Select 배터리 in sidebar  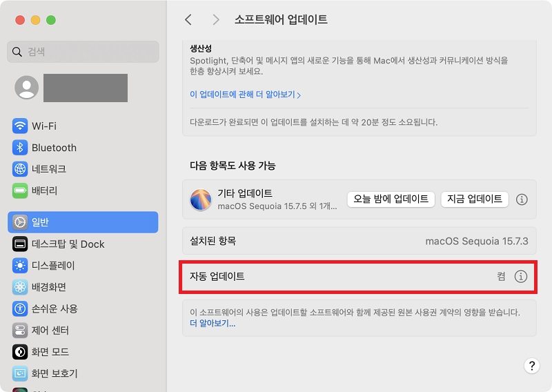[44, 190]
